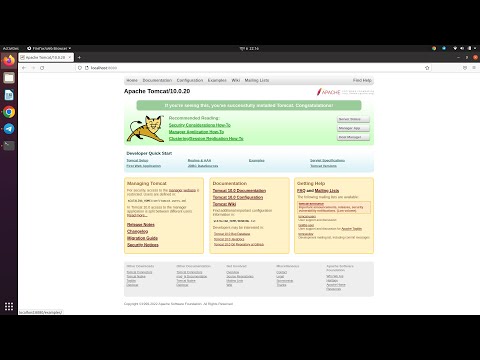Open First Web Application link

click(144, 166)
